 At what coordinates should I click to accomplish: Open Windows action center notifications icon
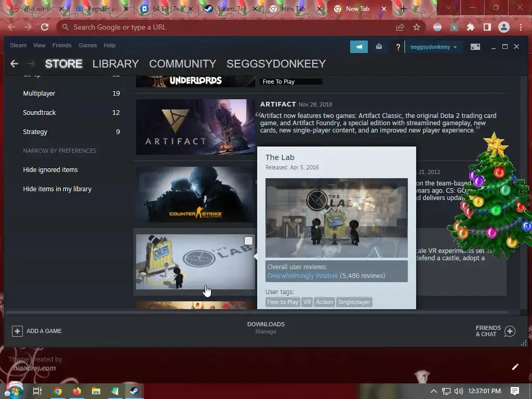515,391
